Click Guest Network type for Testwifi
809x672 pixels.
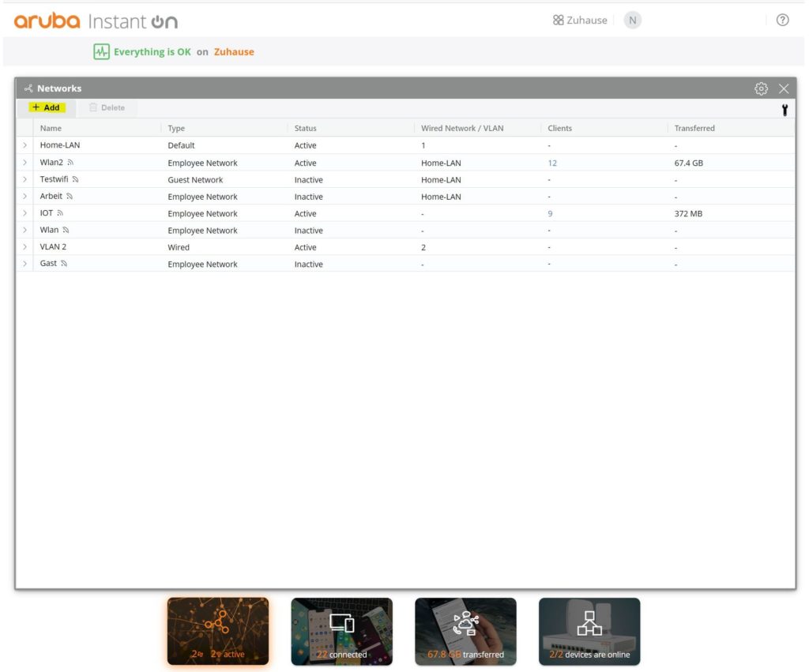point(195,180)
